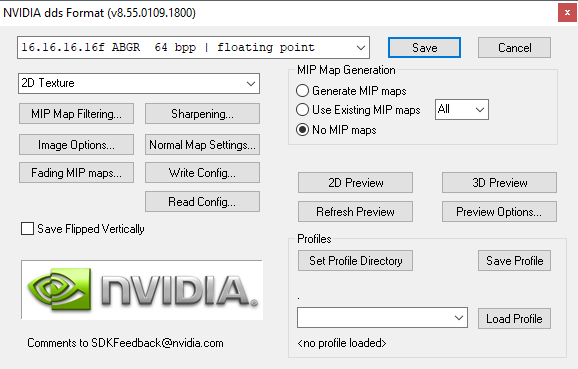This screenshot has width=578, height=369.
Task: Click Set Profile Directory button
Action: point(355,261)
